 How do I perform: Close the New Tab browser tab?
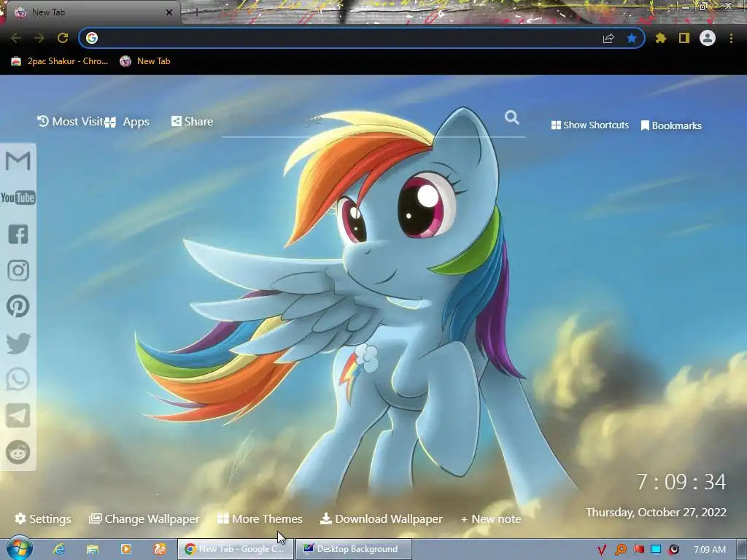point(169,12)
